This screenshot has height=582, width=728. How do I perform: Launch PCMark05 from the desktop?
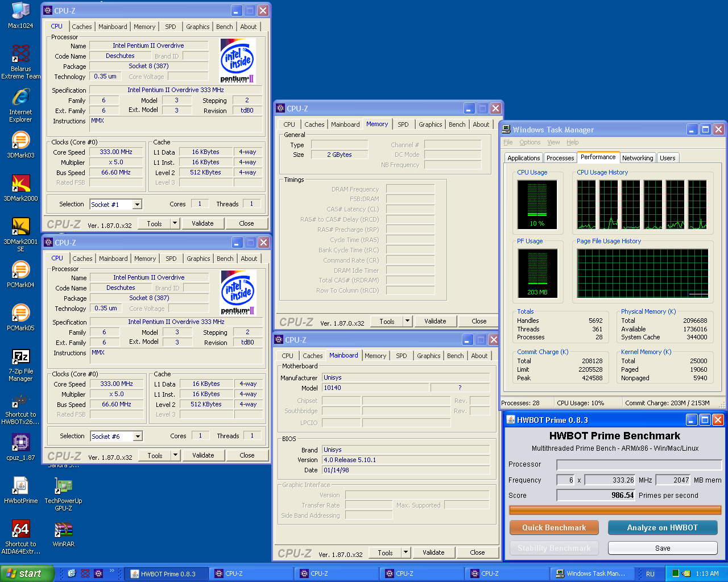click(x=20, y=317)
